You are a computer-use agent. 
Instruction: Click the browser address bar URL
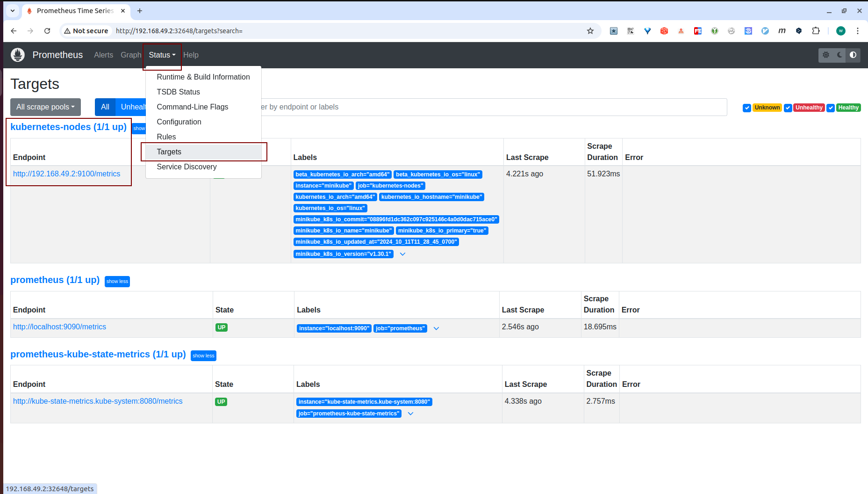click(179, 31)
